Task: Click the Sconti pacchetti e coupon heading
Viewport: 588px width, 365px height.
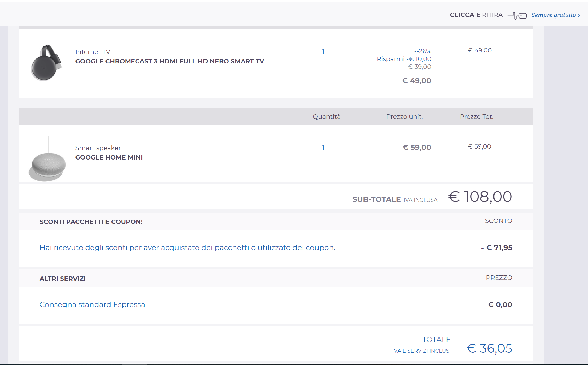Action: tap(91, 222)
